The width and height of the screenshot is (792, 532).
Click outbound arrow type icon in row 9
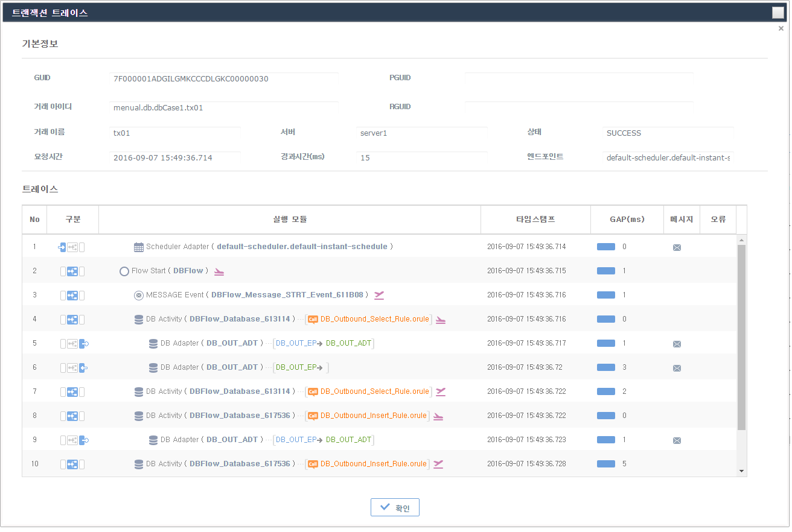(x=84, y=440)
